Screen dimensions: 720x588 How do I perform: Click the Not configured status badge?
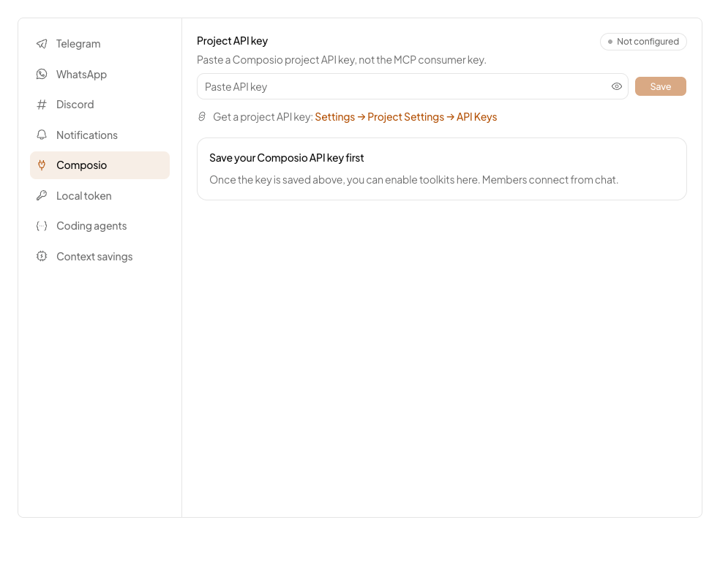643,41
